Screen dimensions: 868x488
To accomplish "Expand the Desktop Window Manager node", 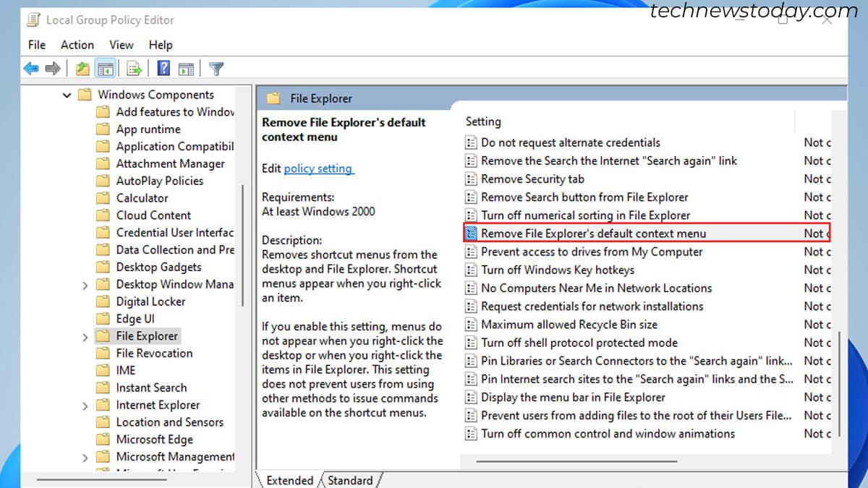I will coord(85,285).
